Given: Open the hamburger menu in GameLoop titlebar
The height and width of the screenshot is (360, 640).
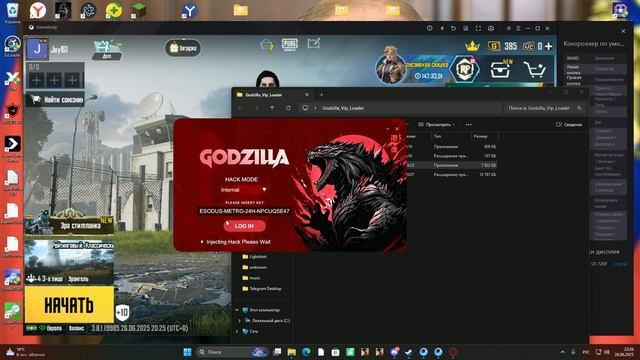Looking at the screenshot, I should coord(518,28).
